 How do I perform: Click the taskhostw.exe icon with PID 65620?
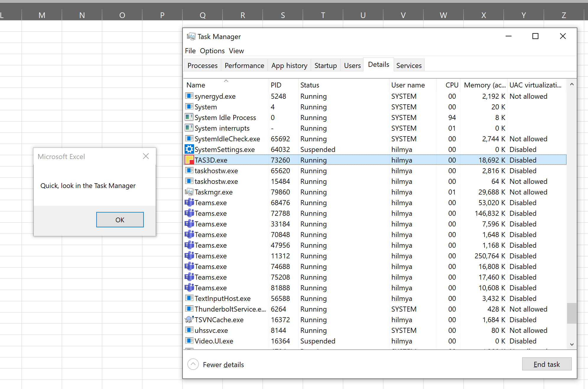(189, 171)
